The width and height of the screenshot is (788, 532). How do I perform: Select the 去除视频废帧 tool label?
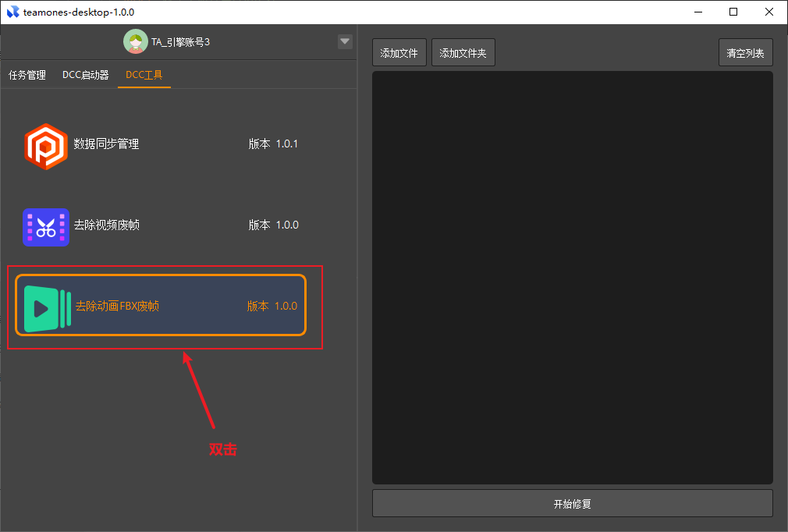click(x=107, y=225)
